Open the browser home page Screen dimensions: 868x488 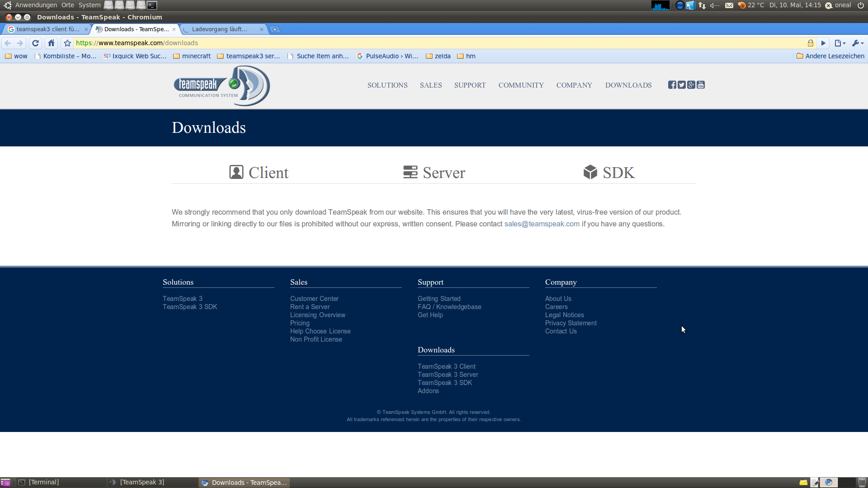[x=51, y=43]
